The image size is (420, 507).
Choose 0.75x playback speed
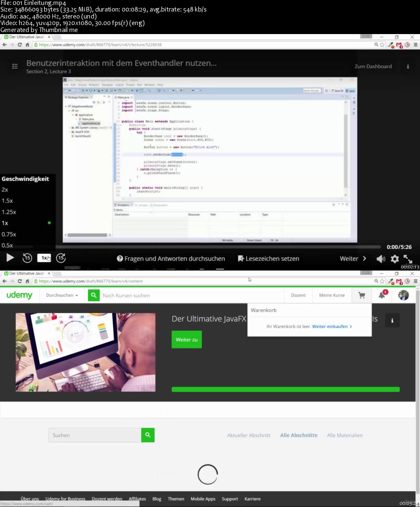9,234
